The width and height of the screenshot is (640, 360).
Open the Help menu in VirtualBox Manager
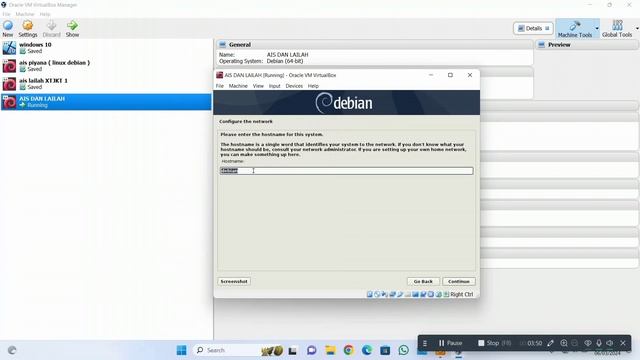(45, 14)
